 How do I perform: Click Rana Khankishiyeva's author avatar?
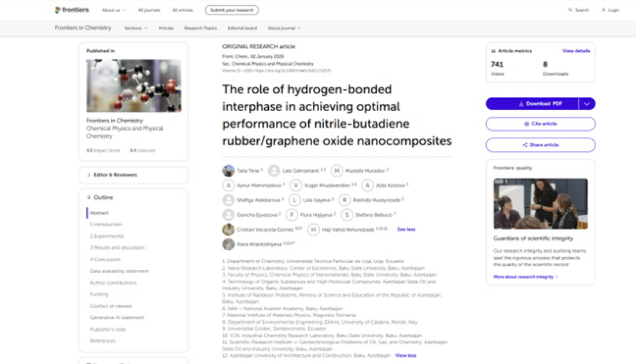[x=228, y=244]
